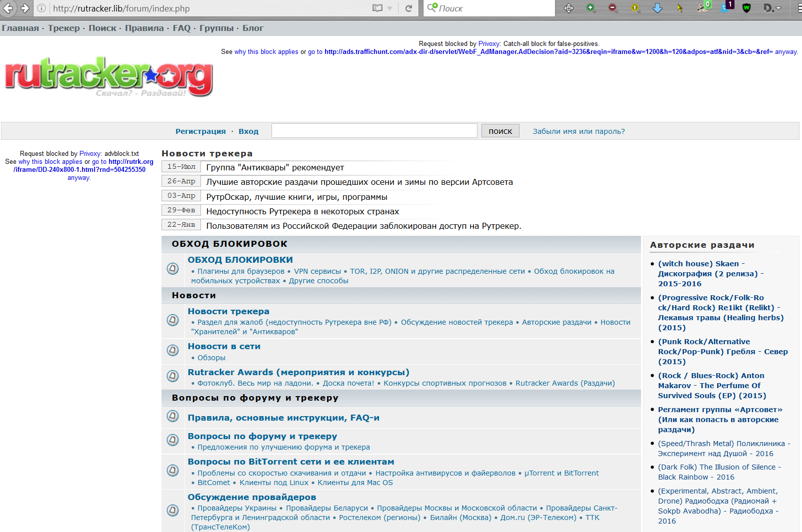802x532 pixels.
Task: Open Поиск in top navigation
Action: 102,28
